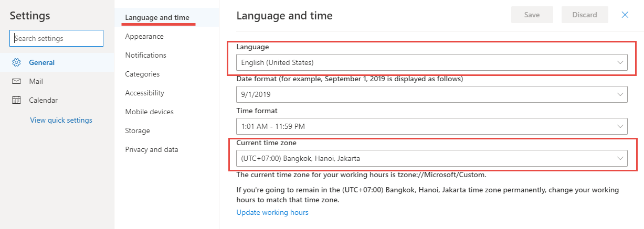This screenshot has height=229, width=644.
Task: Open Privacy and data settings
Action: 152,149
